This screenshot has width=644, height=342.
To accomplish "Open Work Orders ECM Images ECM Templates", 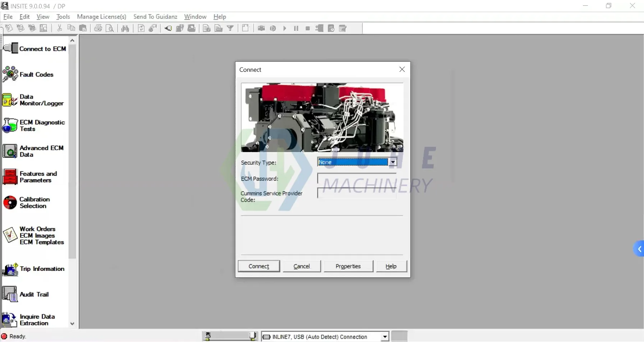I will coord(33,236).
